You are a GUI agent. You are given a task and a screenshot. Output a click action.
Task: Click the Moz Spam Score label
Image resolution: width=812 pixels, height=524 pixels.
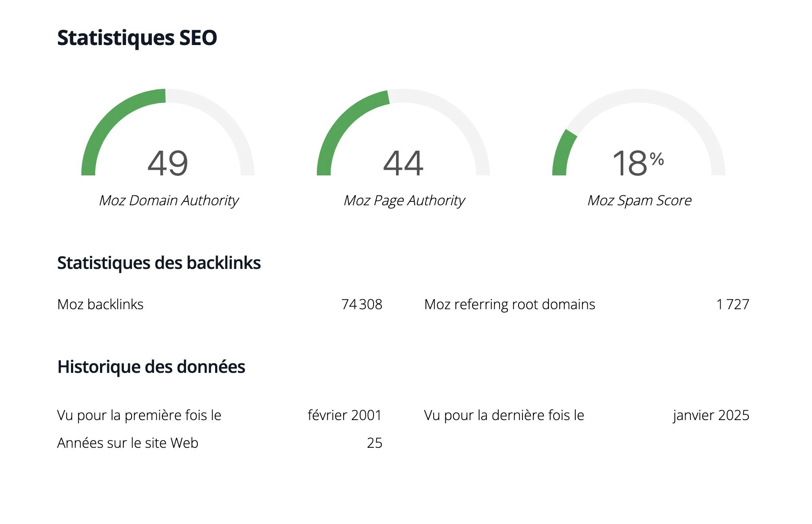pos(639,201)
